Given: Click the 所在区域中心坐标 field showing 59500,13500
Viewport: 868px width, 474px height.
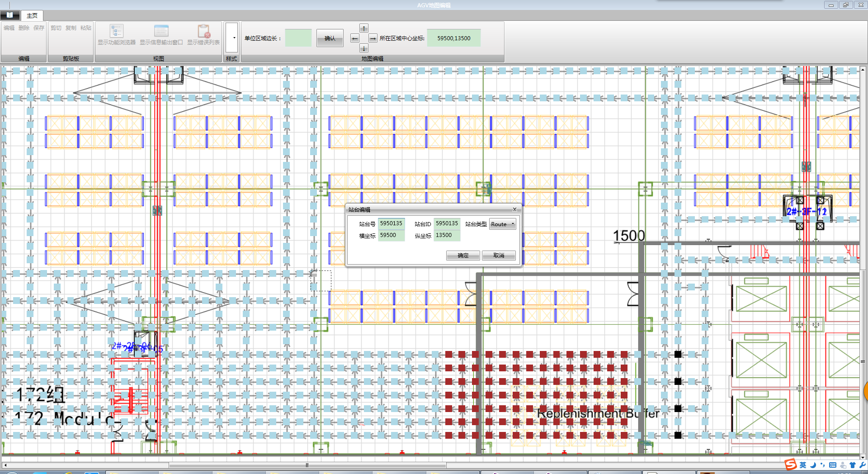Looking at the screenshot, I should [454, 38].
